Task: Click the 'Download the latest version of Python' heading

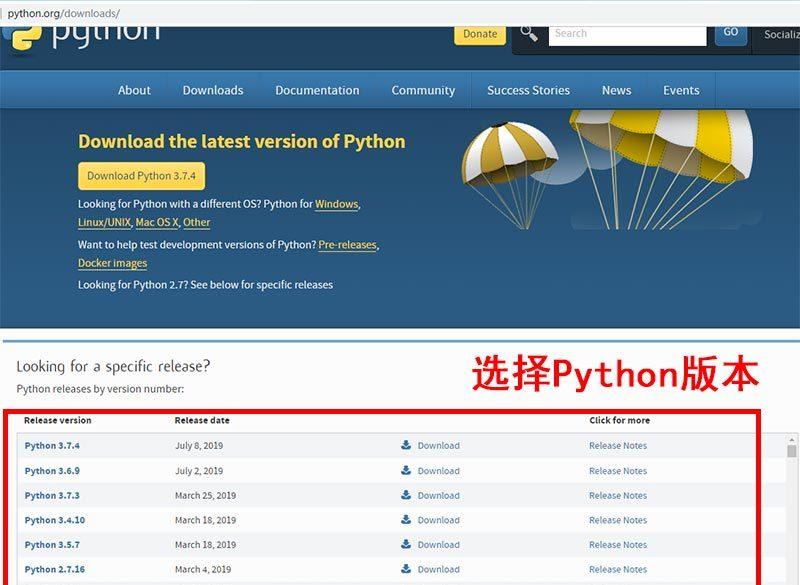Action: coord(242,141)
